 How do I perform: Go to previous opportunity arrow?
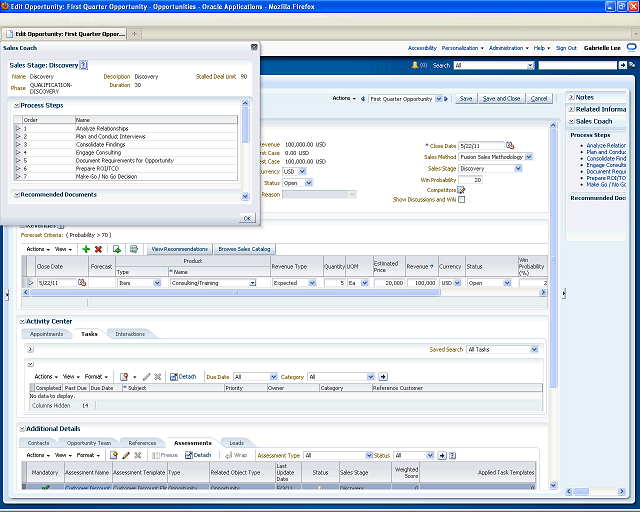[362, 99]
